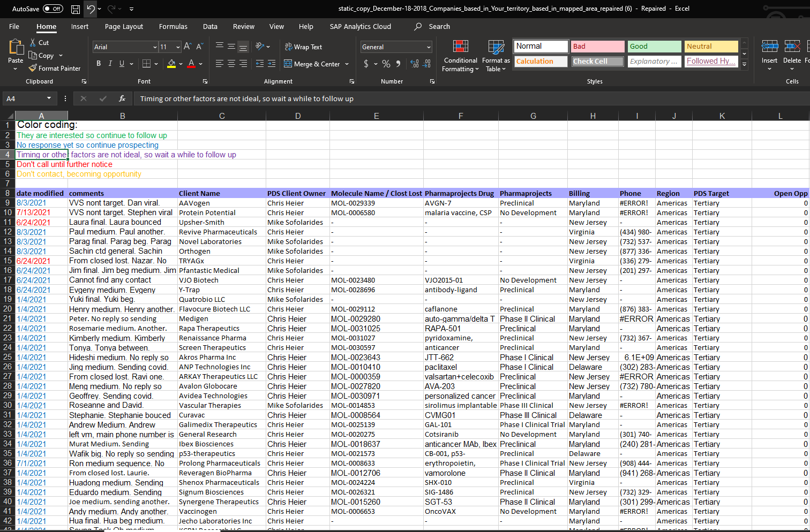Viewport: 810px width, 532px height.
Task: Toggle italic formatting
Action: click(110, 63)
